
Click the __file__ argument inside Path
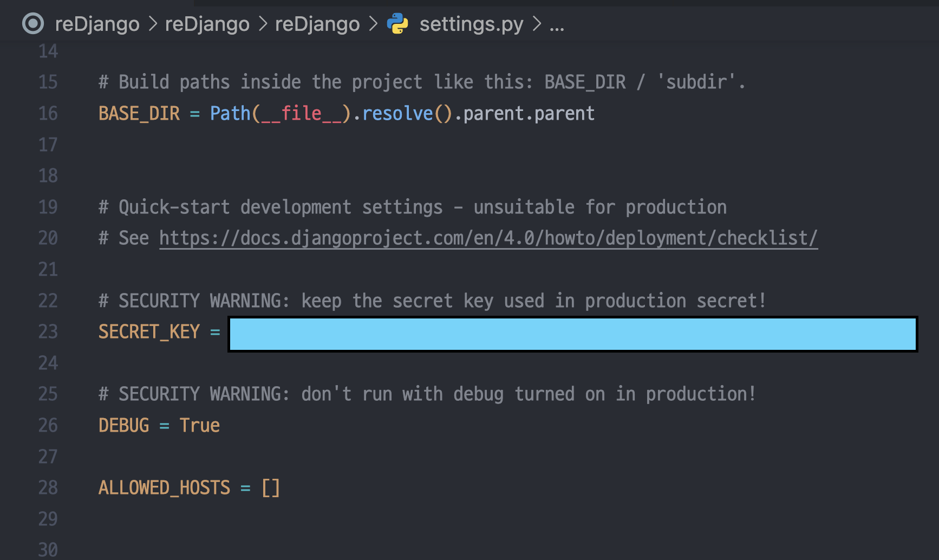301,114
